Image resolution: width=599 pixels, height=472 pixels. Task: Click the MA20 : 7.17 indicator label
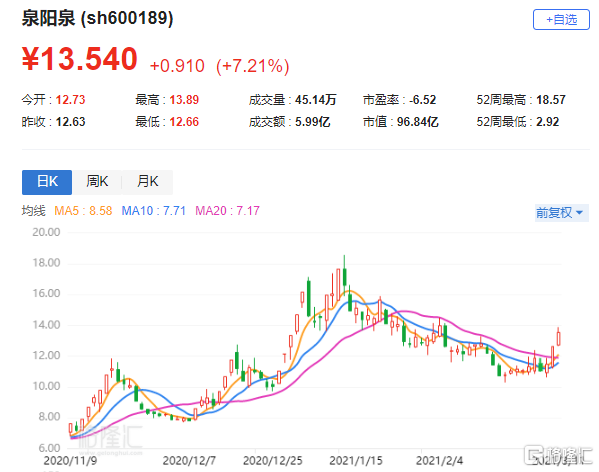point(227,211)
